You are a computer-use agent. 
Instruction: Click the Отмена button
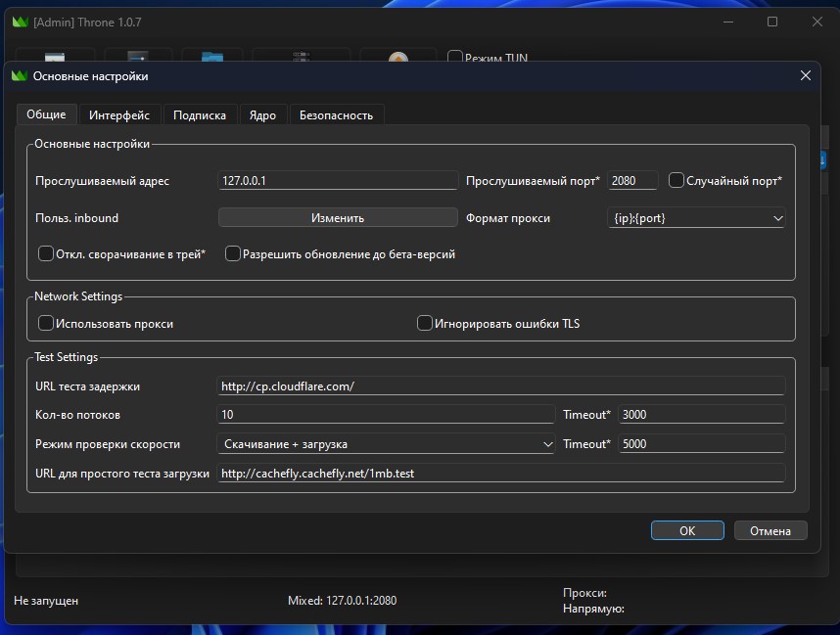coord(770,530)
